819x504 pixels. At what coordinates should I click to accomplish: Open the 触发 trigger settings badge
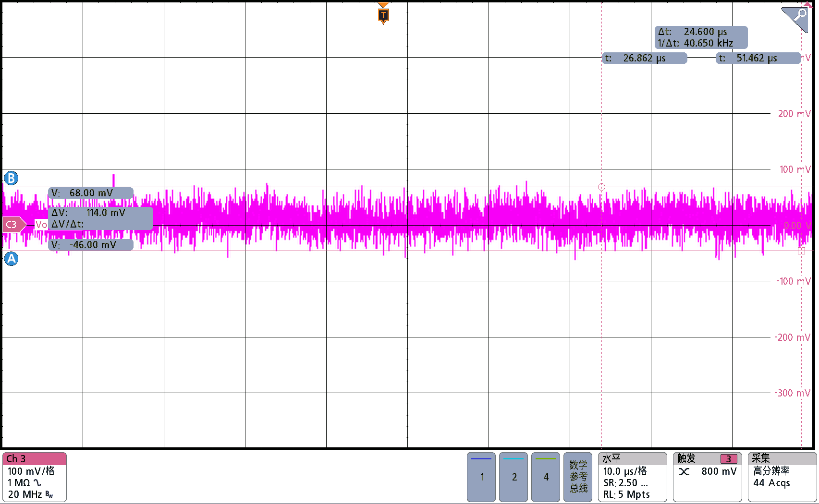[707, 477]
